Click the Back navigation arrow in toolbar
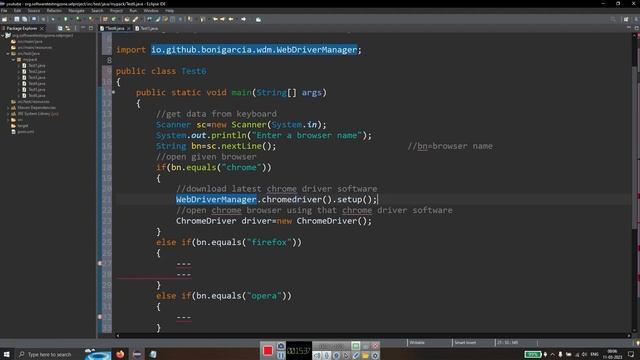Screen dimensions: 640x360 click(x=231, y=19)
